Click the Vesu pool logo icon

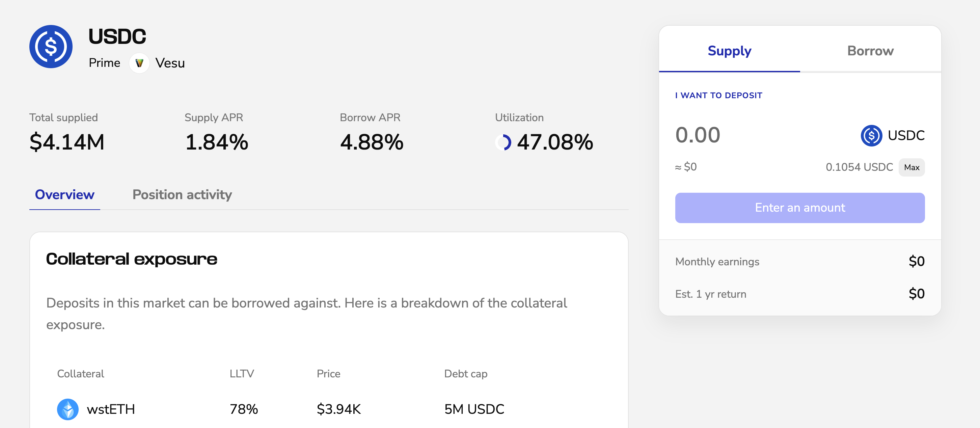pos(139,63)
